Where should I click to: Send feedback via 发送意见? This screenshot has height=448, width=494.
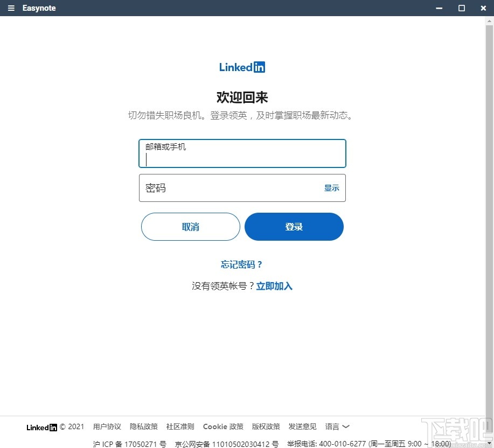pos(302,426)
